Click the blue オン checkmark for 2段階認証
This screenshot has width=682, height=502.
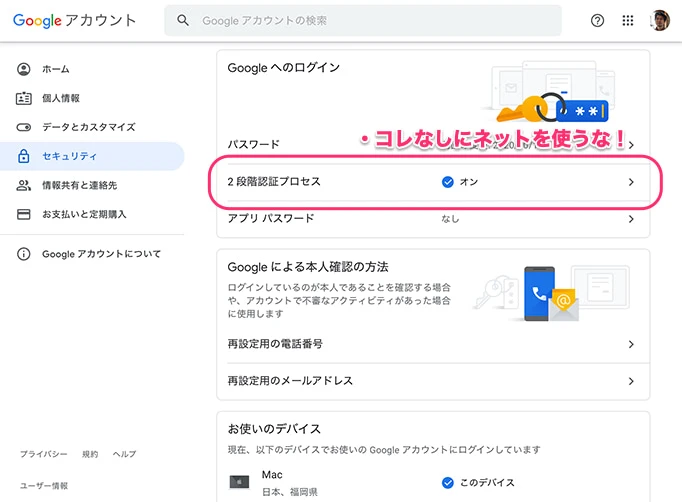pos(448,182)
